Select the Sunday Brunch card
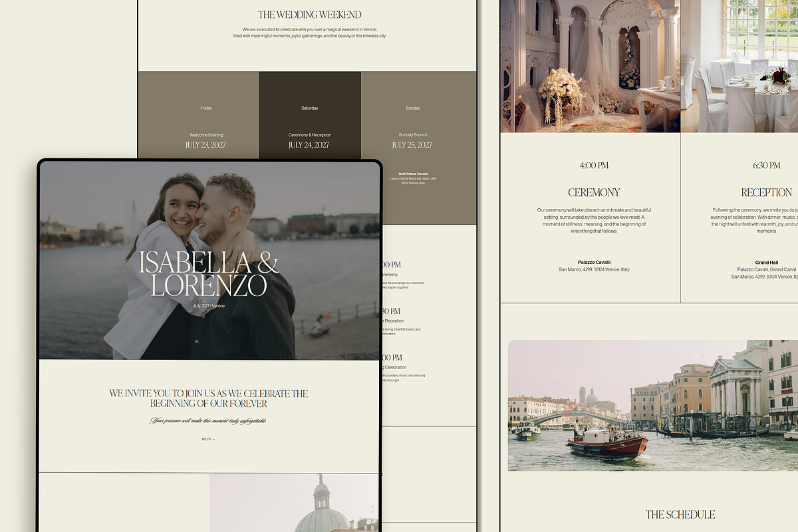 click(419, 148)
